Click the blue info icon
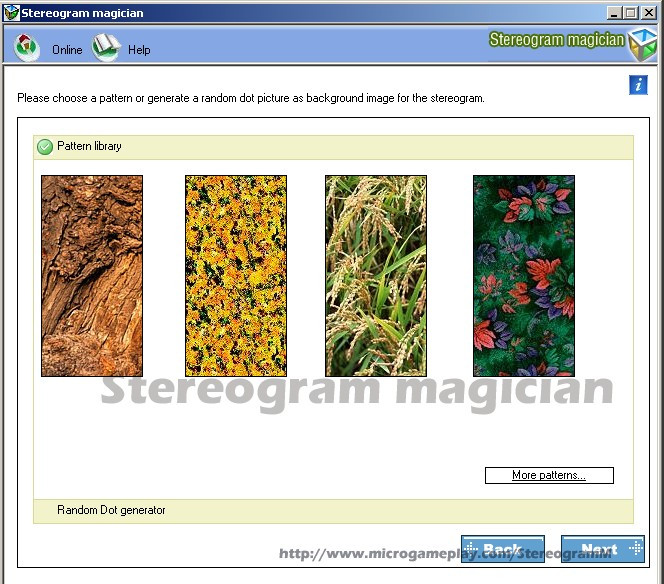The width and height of the screenshot is (664, 584). click(x=638, y=85)
